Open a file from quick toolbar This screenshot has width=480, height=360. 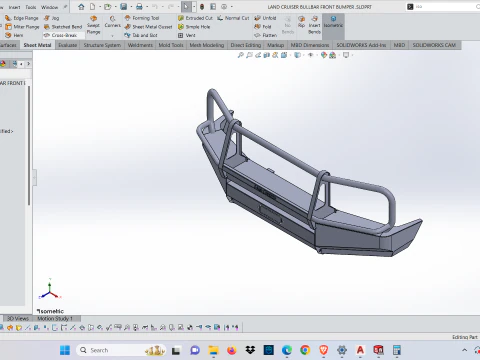pyautogui.click(x=107, y=7)
